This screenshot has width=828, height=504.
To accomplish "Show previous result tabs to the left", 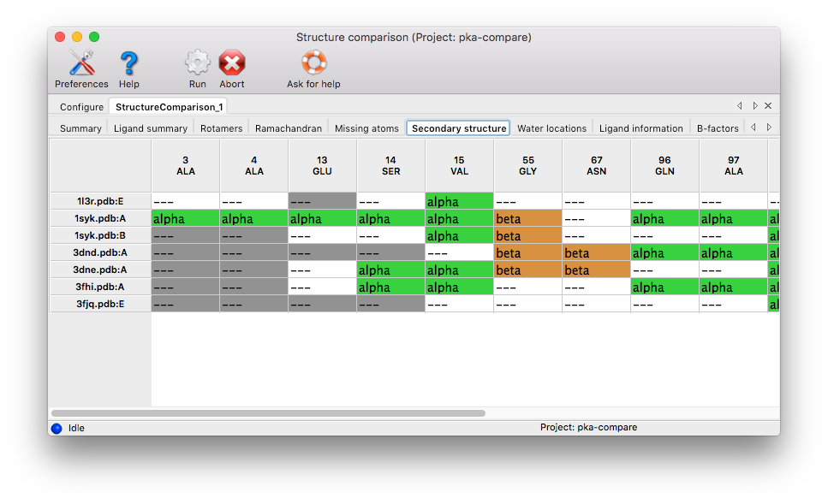I will click(x=754, y=127).
